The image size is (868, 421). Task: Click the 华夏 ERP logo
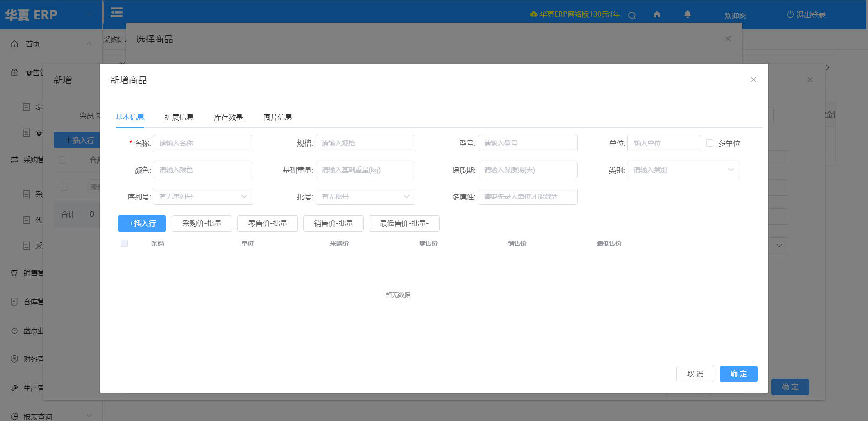31,15
